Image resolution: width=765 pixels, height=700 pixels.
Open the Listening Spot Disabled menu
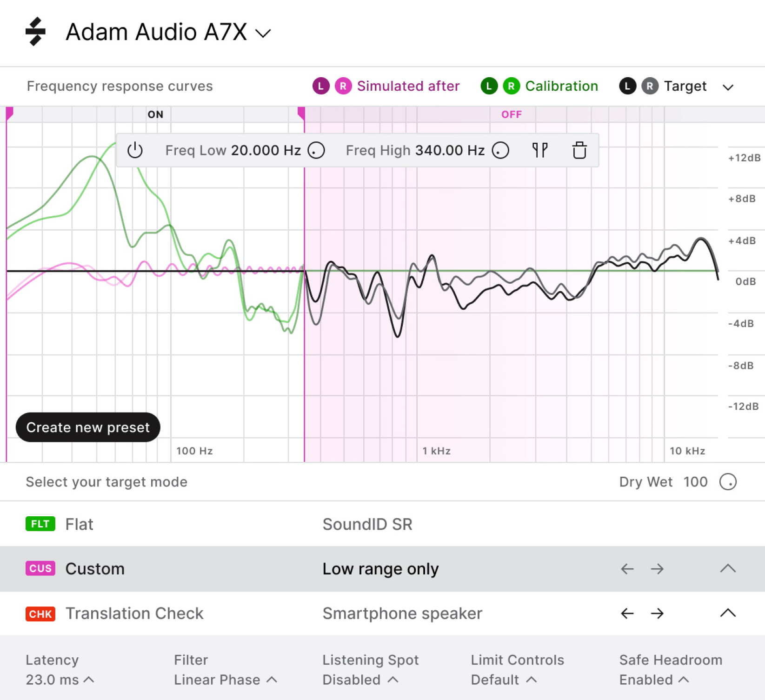point(360,680)
